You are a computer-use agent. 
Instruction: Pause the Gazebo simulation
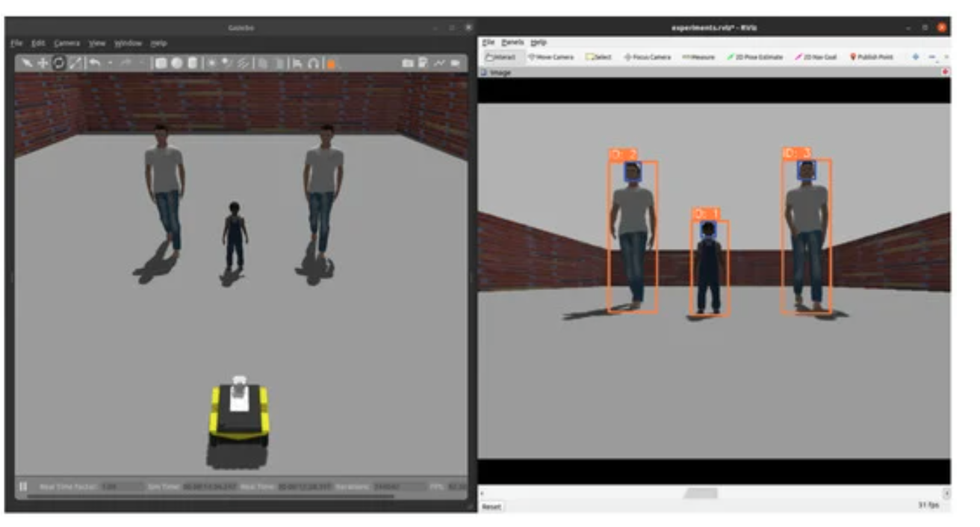[23, 487]
